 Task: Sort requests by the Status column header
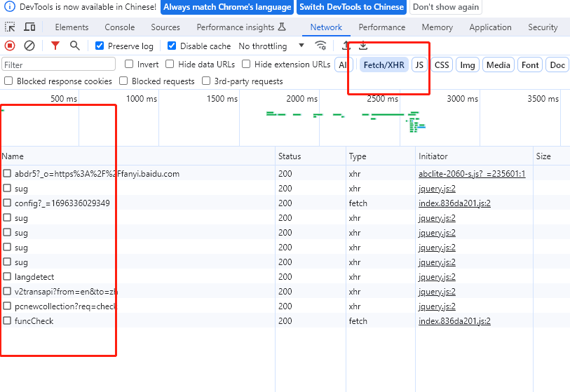pyautogui.click(x=290, y=156)
